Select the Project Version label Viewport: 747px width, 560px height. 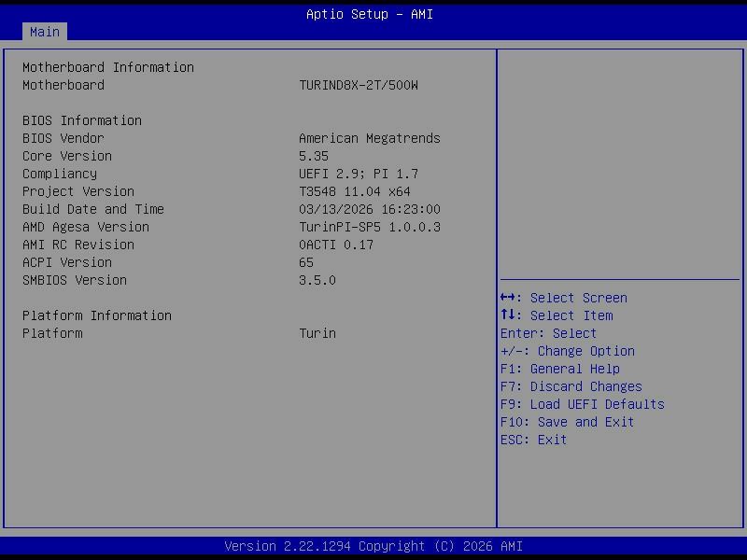[78, 191]
